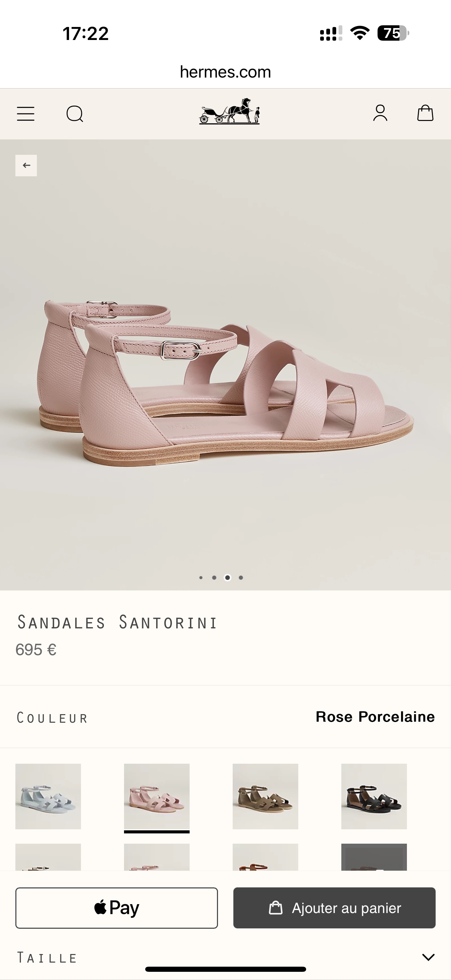Screen dimensions: 451x980
Task: Choose the black sandal color swatch
Action: [x=374, y=796]
